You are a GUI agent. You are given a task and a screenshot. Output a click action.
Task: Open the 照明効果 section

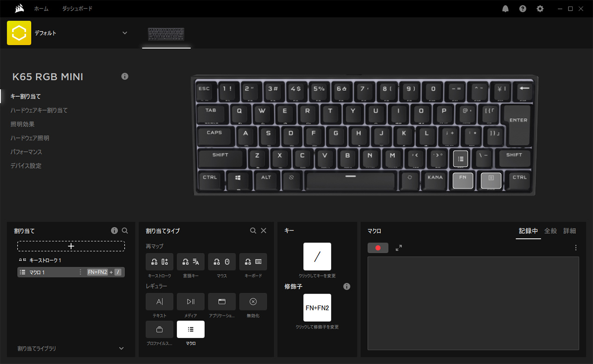(x=22, y=124)
